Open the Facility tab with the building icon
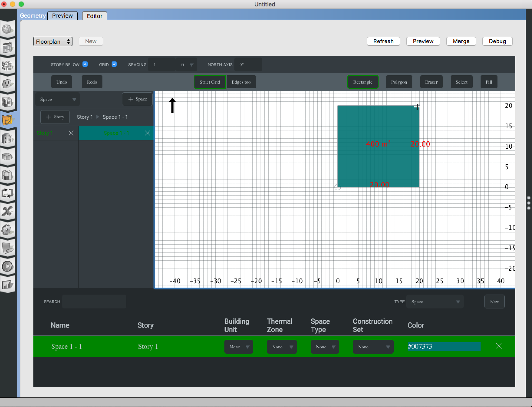This screenshot has height=407, width=532. click(x=8, y=138)
